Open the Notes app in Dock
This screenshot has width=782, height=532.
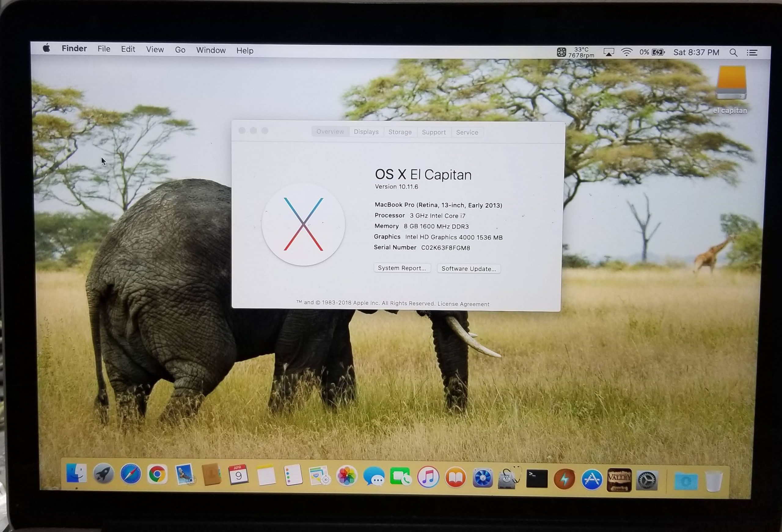(266, 475)
